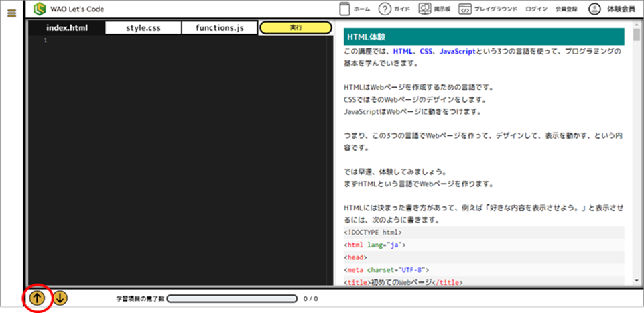Click the 体験会員 label text

621,9
